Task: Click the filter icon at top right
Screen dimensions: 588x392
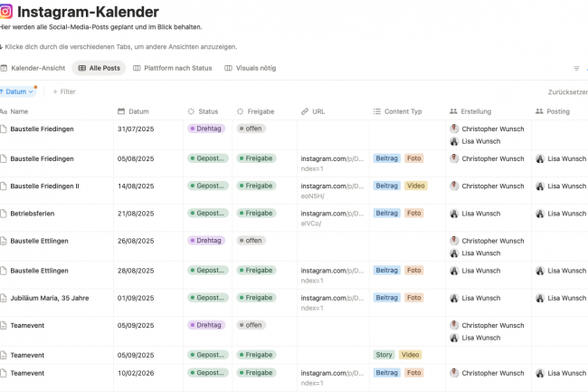Action: click(x=576, y=69)
